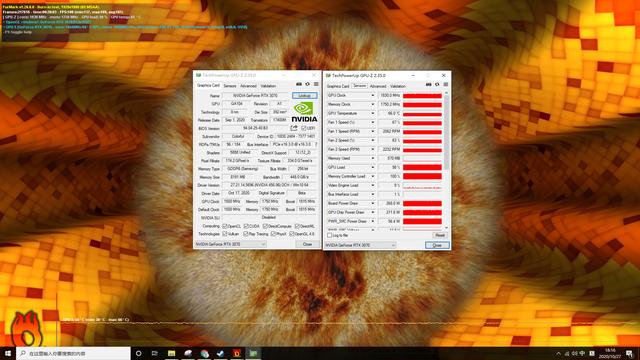Open the GPU-Z icon on the taskbar
The width and height of the screenshot is (640, 360).
pyautogui.click(x=253, y=353)
